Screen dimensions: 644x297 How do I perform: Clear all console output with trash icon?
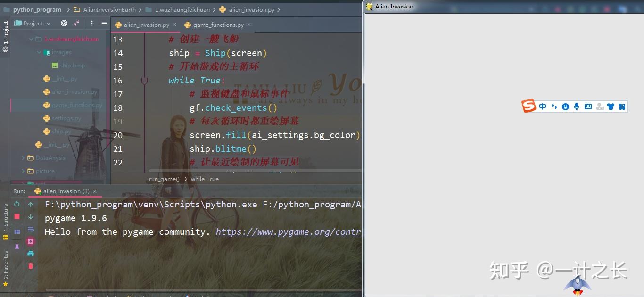coord(30,265)
